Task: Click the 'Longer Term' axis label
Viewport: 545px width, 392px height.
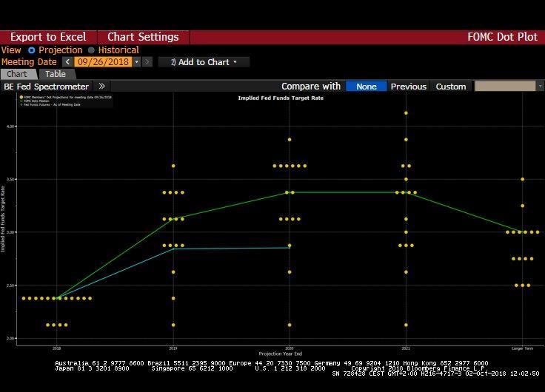Action: click(522, 348)
